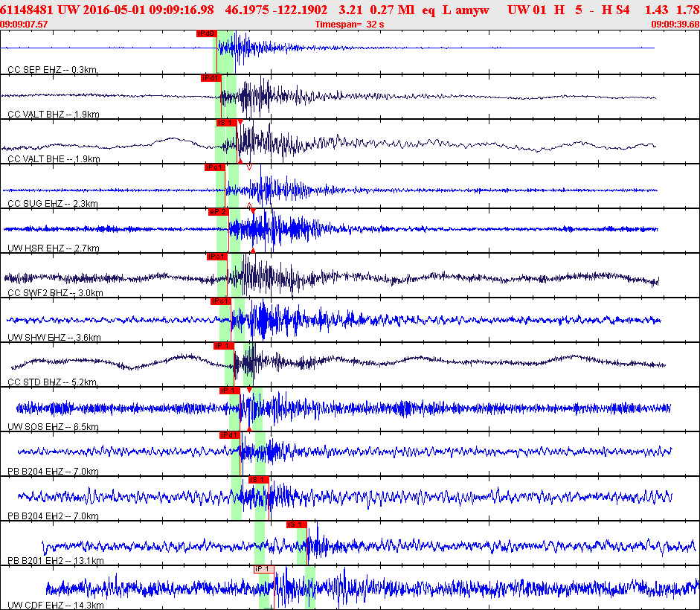Click the 'UW SOS EHZ -- 6.5km' channel label

coord(53,427)
